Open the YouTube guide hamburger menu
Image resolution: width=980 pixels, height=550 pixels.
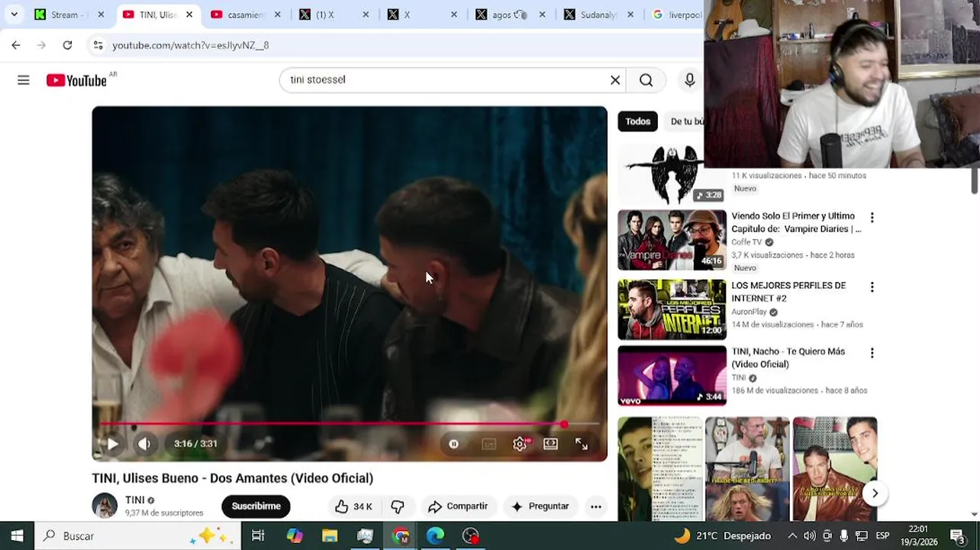pos(24,80)
